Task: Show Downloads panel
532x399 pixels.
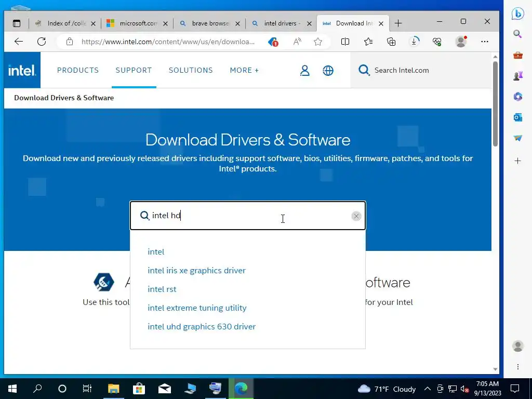Action: (414, 42)
